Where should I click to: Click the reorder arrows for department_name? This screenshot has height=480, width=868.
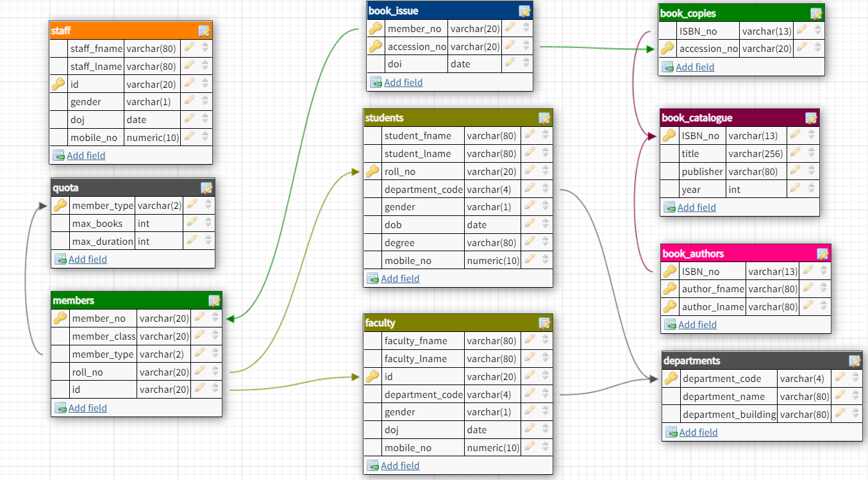856,396
